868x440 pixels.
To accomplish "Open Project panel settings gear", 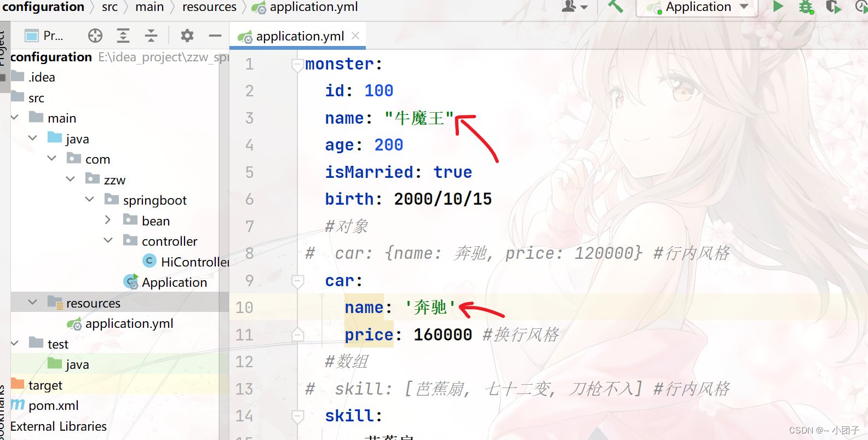I will pyautogui.click(x=187, y=36).
